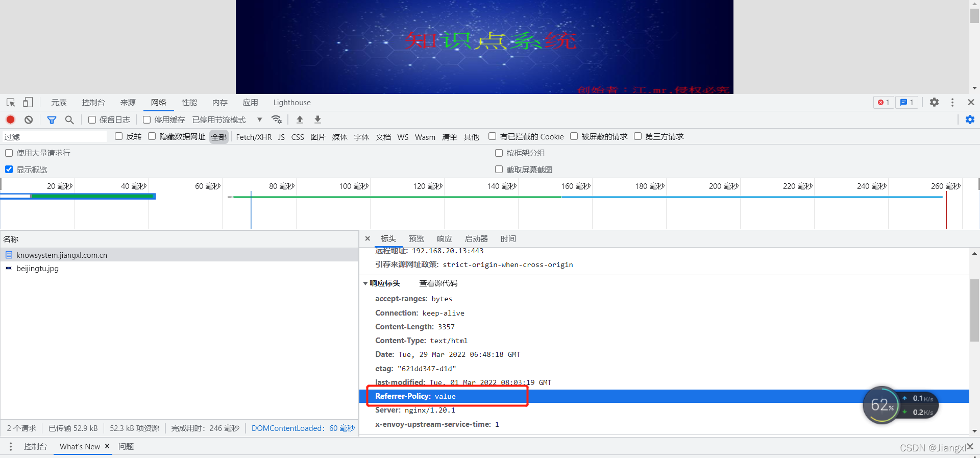Close the What's New tab
The height and width of the screenshot is (458, 980).
click(107, 446)
